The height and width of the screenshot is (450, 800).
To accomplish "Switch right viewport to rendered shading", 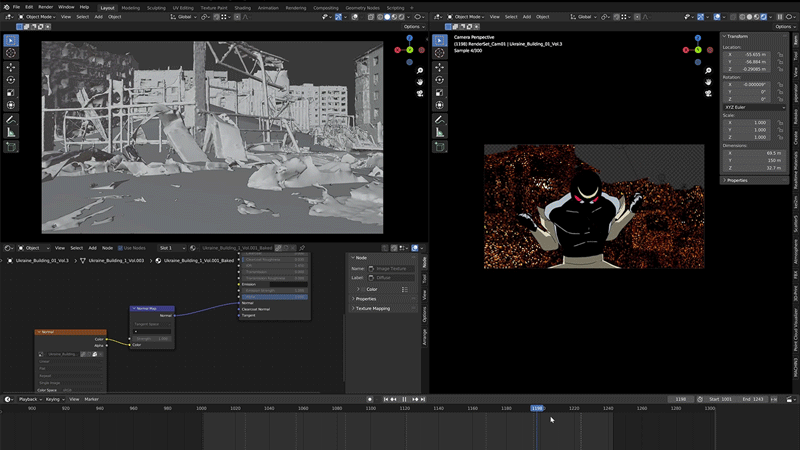I will (x=764, y=17).
